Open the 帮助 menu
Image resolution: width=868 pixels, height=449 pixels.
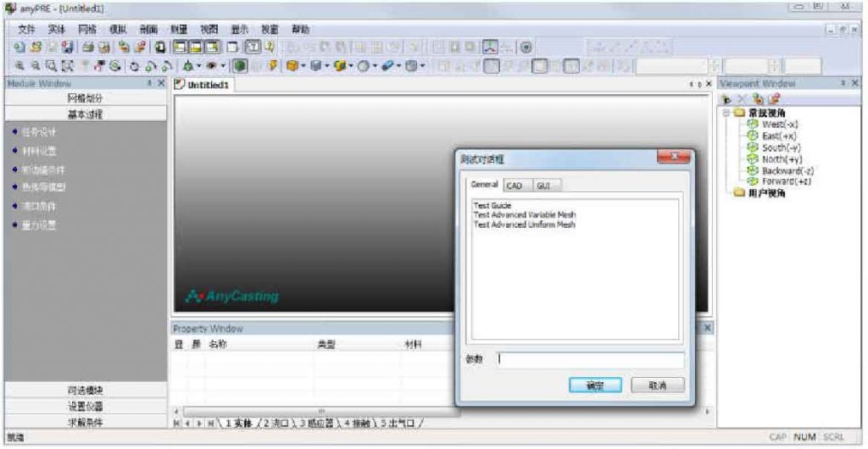point(300,30)
